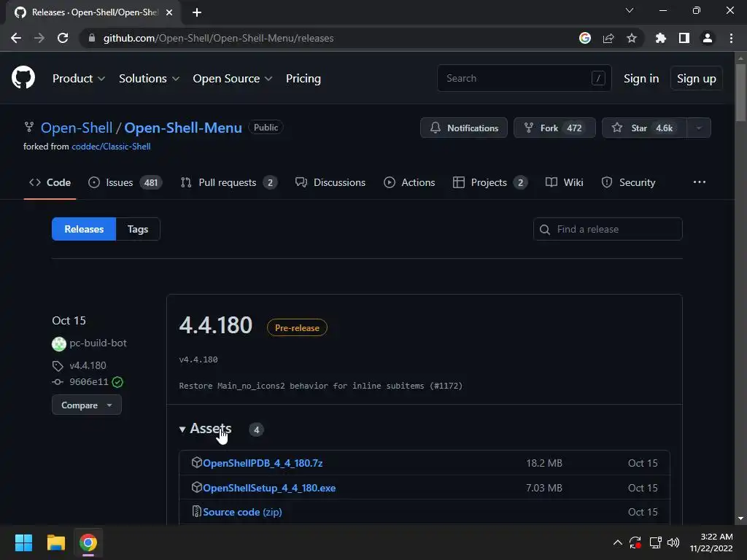
Task: Toggle Chrome side panel icon
Action: tap(684, 38)
